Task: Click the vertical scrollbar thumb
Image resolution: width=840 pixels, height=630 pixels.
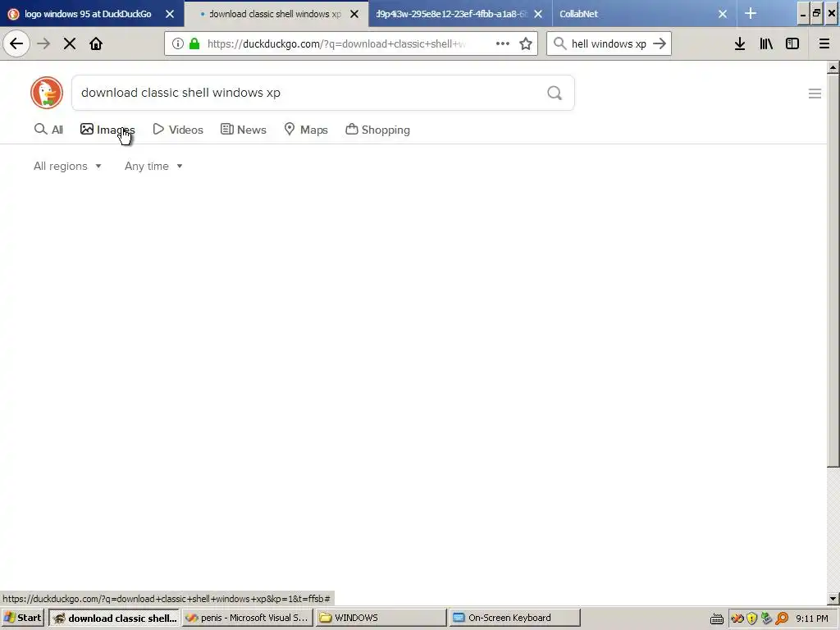Action: click(833, 271)
